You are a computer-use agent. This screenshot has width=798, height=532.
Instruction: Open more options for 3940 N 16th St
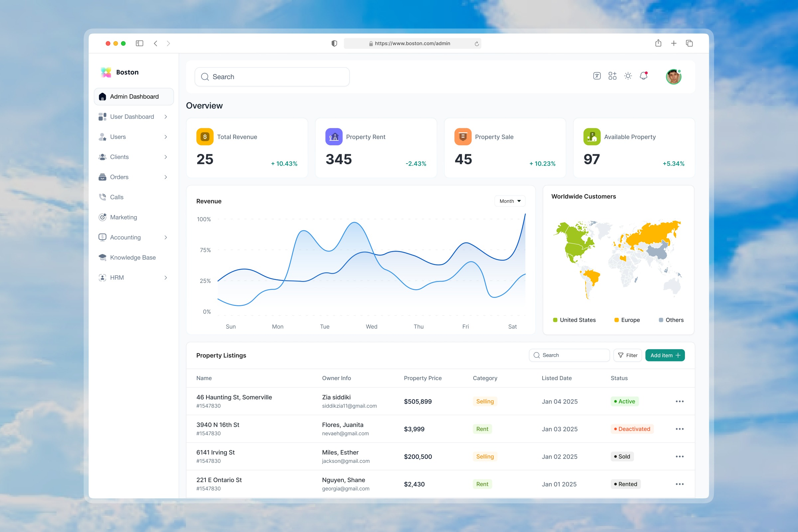coord(679,429)
